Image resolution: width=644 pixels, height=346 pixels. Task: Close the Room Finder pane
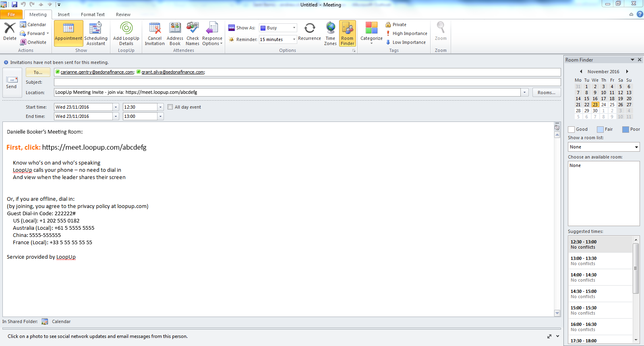coord(640,60)
